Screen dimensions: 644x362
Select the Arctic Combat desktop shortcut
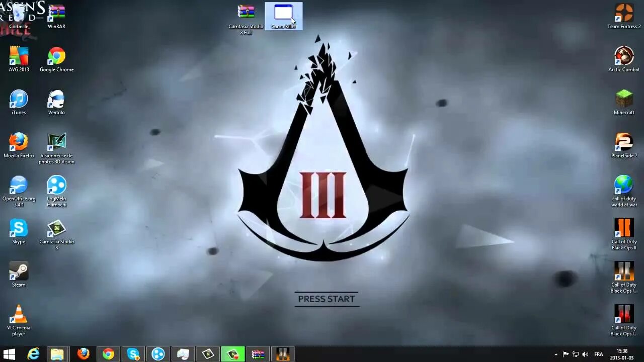(624, 59)
